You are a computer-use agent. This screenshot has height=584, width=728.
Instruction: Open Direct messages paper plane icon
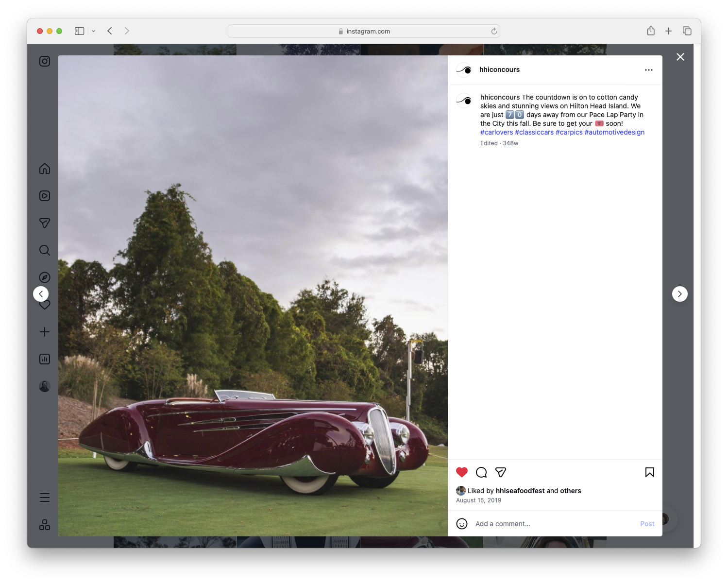tap(44, 223)
